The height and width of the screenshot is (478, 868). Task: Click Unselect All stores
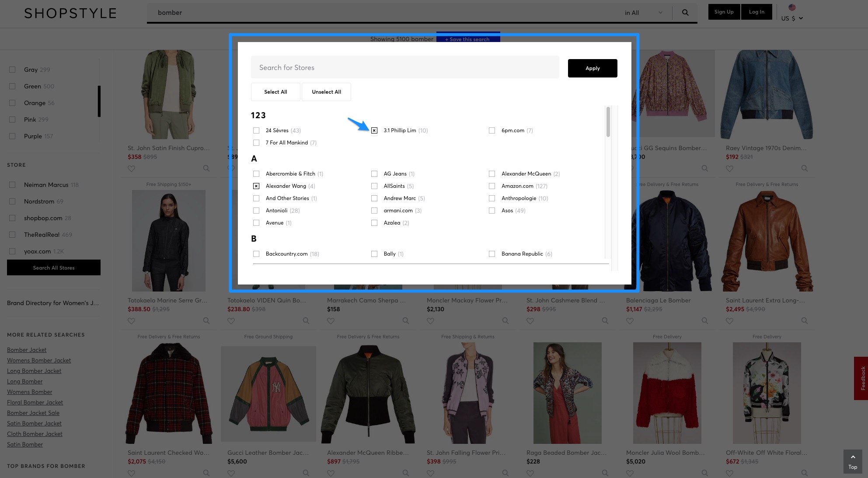click(326, 92)
